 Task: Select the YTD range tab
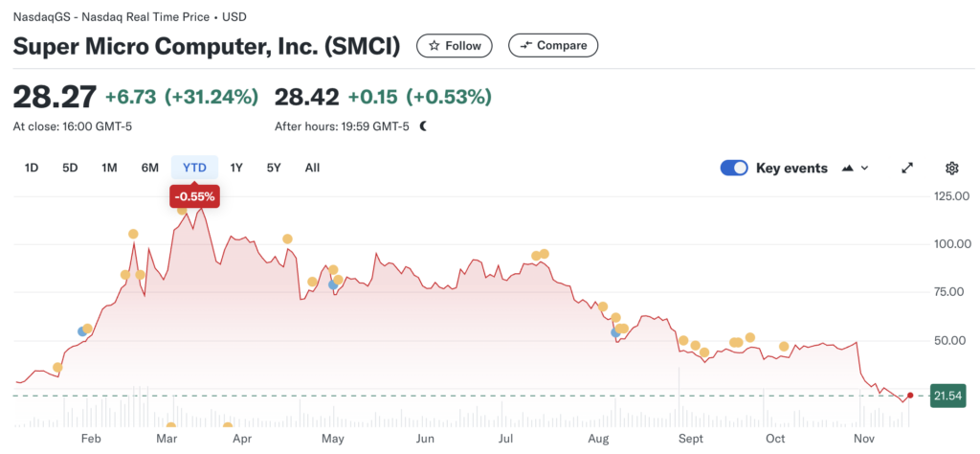tap(194, 168)
